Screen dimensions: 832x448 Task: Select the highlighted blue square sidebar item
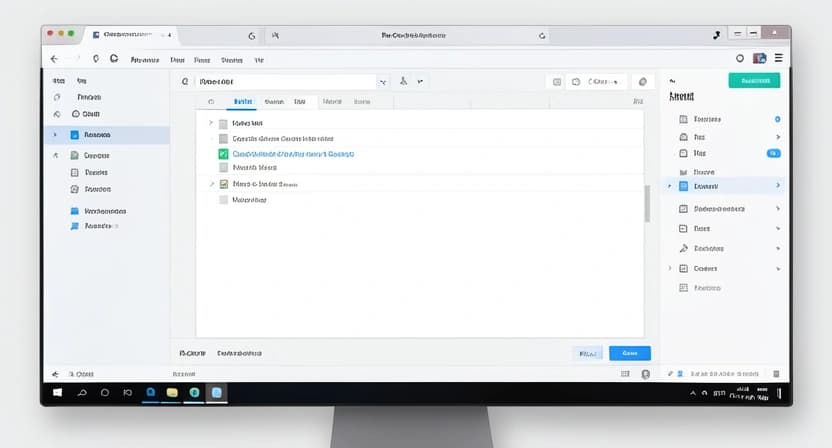[74, 135]
